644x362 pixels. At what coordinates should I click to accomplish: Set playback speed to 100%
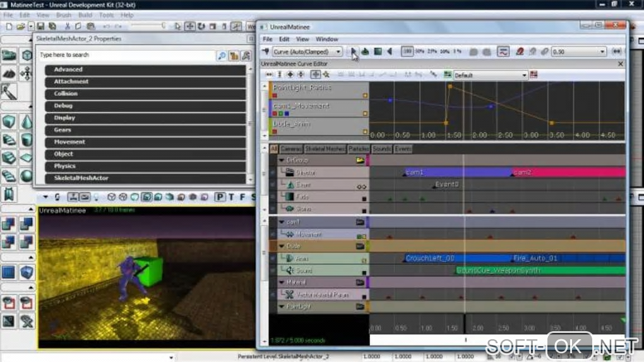pyautogui.click(x=407, y=52)
